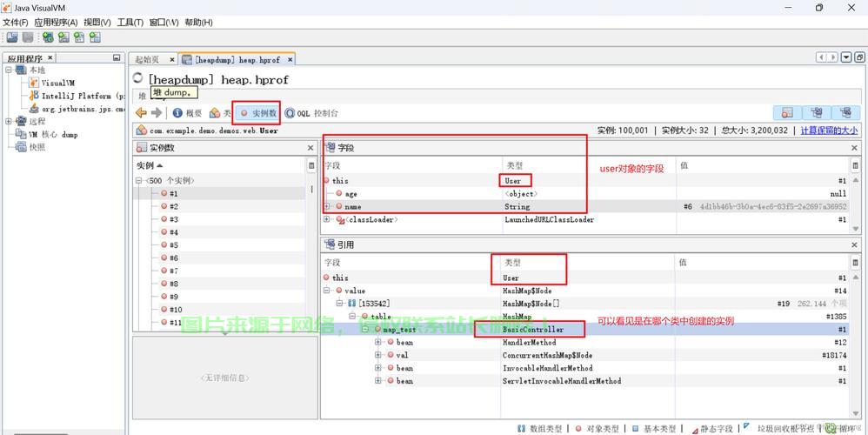Go back with the left arrow

pos(142,113)
